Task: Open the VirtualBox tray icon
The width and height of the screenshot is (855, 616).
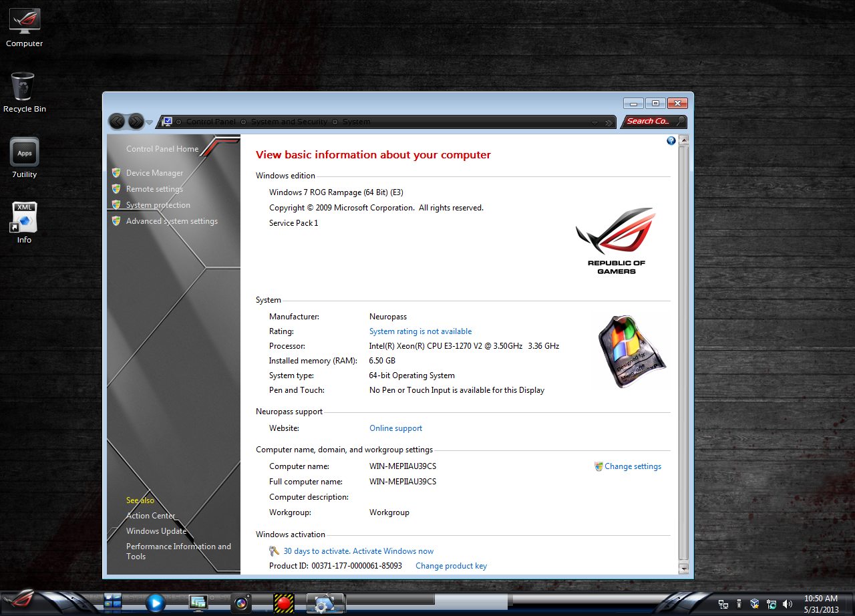Action: click(754, 603)
